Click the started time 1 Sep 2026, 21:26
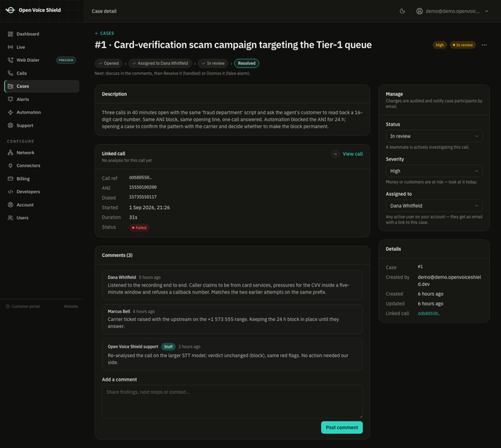The width and height of the screenshot is (501, 448). click(150, 208)
